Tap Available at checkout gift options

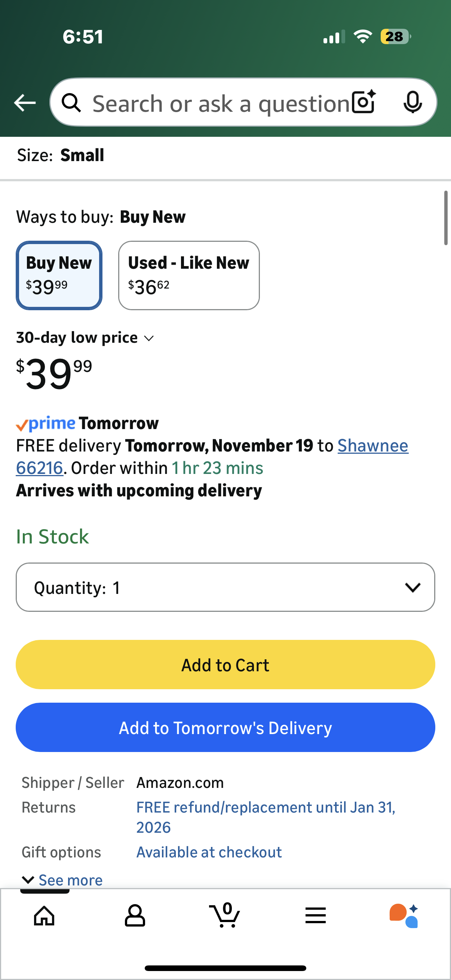pos(209,853)
